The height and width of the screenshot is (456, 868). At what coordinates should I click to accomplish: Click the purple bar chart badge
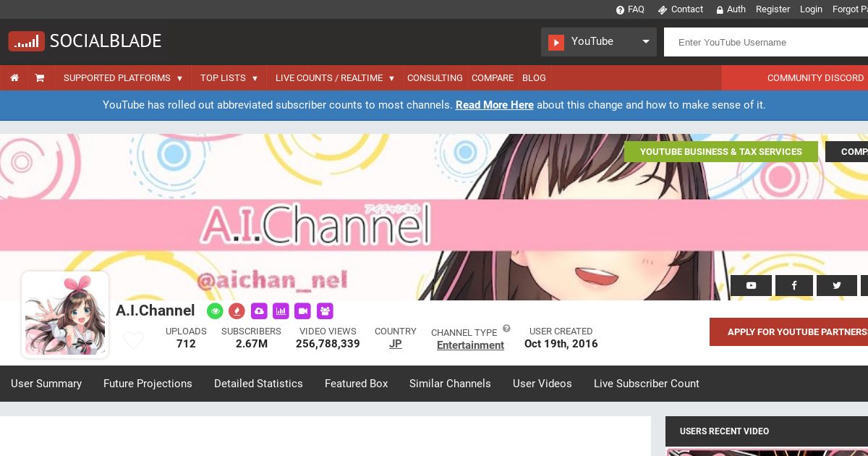[x=281, y=311]
